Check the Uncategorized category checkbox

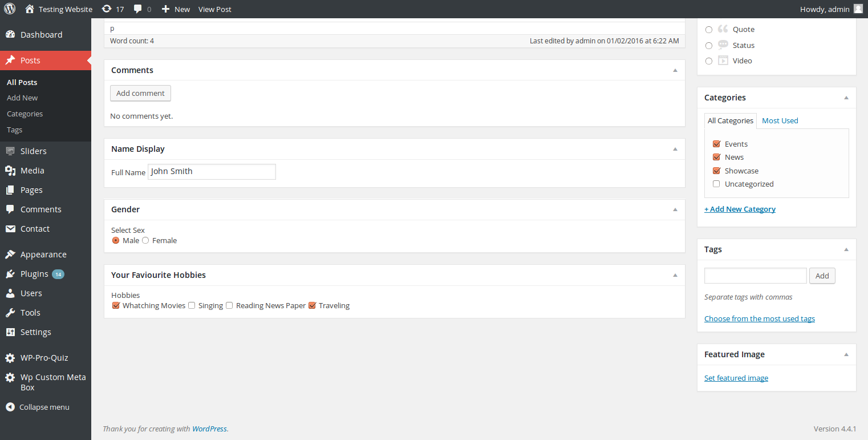coord(717,184)
